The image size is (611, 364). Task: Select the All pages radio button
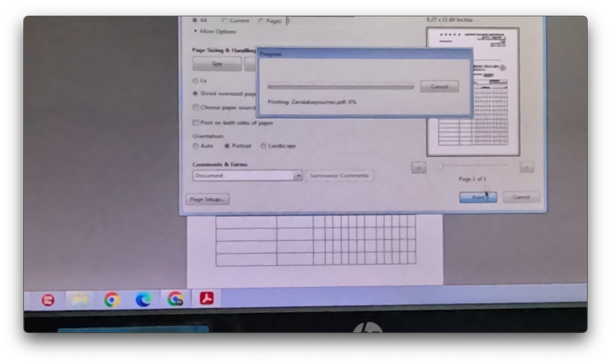(195, 20)
